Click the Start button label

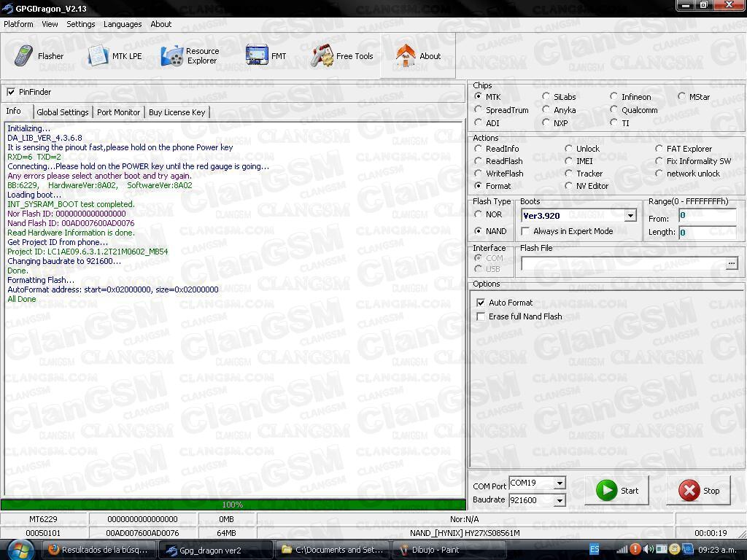click(630, 491)
